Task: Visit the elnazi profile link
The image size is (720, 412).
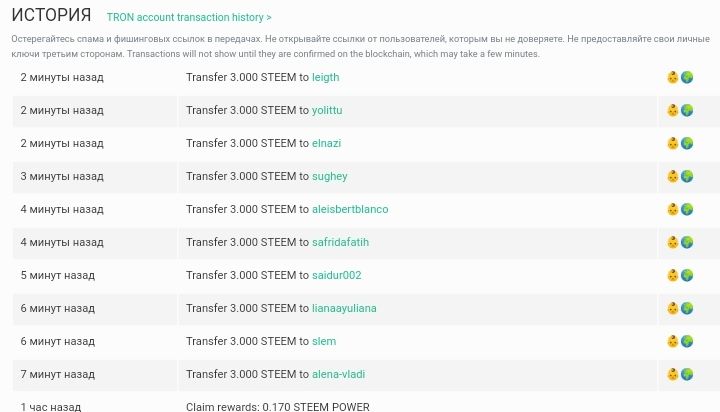Action: [x=326, y=143]
